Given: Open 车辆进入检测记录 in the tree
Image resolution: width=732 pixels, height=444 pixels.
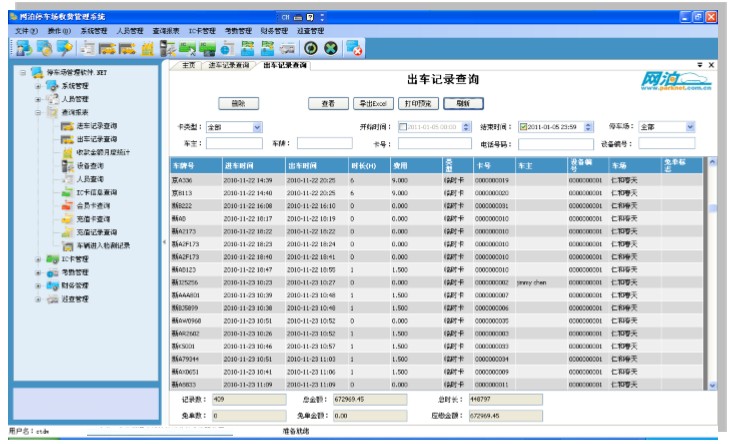Looking at the screenshot, I should 103,246.
